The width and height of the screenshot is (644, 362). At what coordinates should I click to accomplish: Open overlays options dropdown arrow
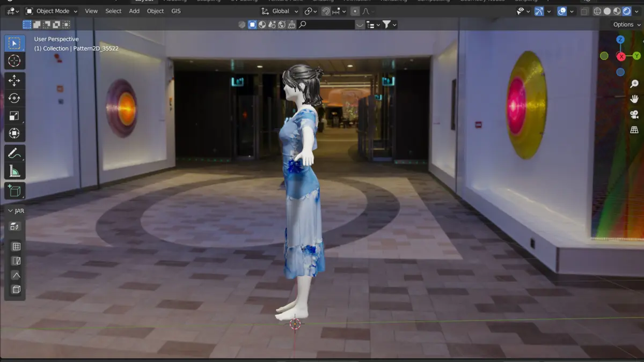click(572, 11)
